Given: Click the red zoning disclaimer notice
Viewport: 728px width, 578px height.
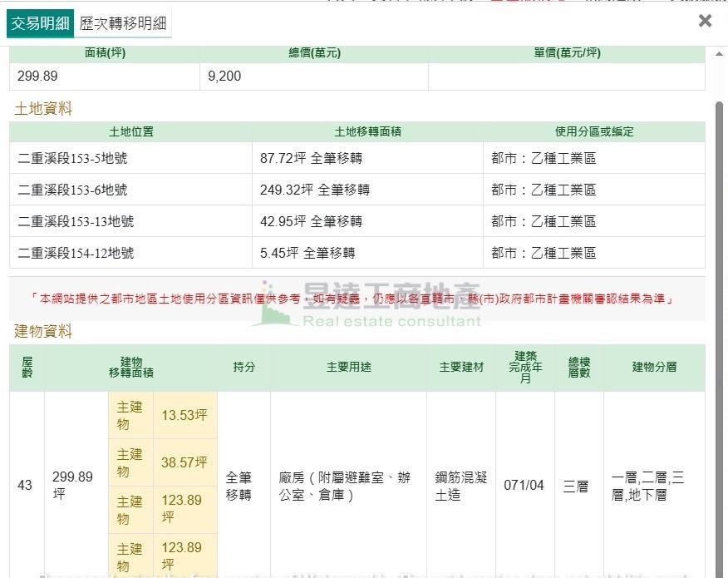Looking at the screenshot, I should 357,299.
